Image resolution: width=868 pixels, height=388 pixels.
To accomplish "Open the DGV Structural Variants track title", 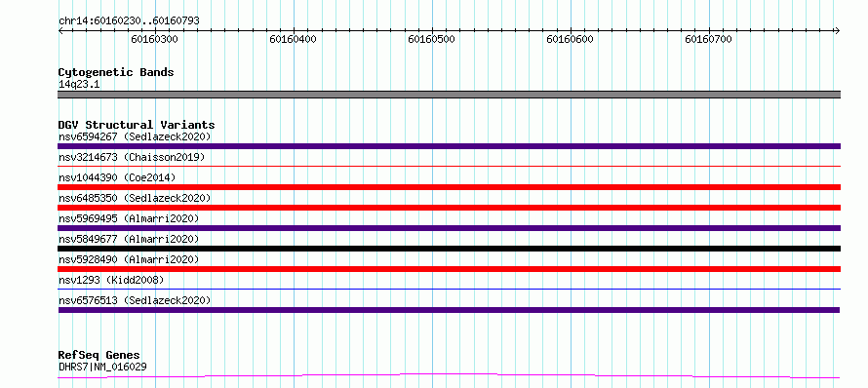I will [137, 125].
